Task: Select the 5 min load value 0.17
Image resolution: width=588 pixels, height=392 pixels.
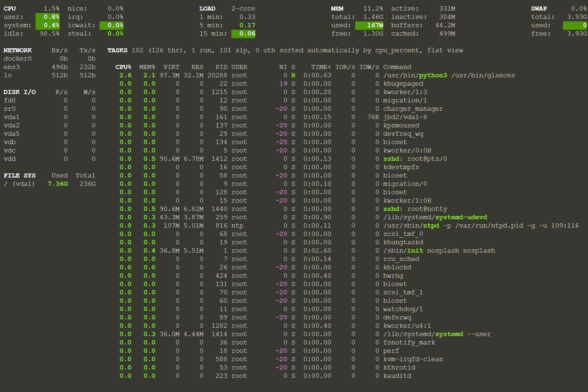Action: click(247, 25)
